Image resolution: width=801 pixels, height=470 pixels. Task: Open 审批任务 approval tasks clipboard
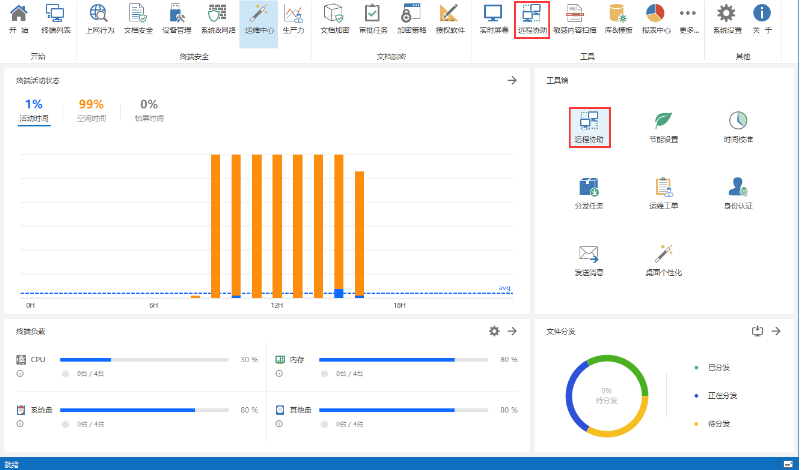point(373,19)
